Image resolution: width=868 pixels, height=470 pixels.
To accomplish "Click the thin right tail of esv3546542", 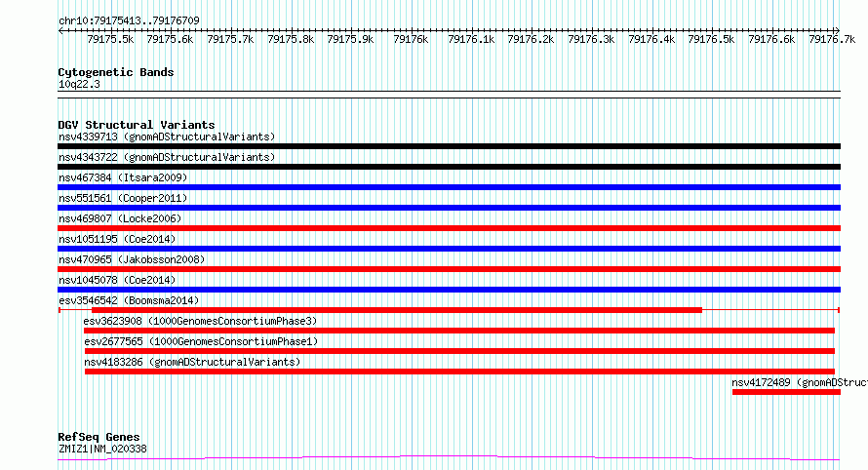I will (x=771, y=310).
